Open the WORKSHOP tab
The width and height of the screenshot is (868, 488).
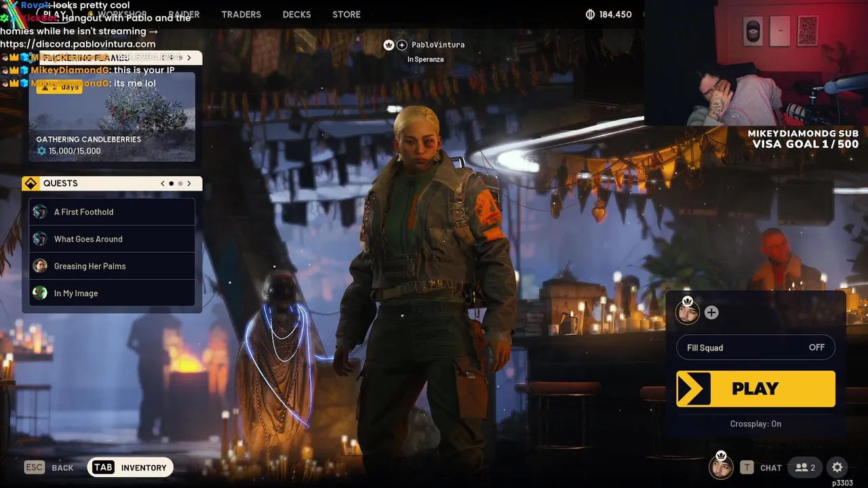coord(122,14)
